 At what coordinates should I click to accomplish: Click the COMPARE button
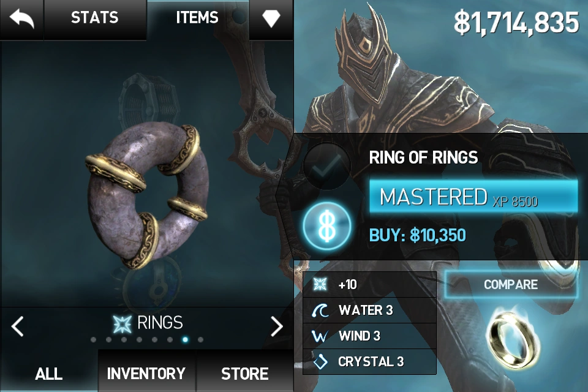(511, 284)
